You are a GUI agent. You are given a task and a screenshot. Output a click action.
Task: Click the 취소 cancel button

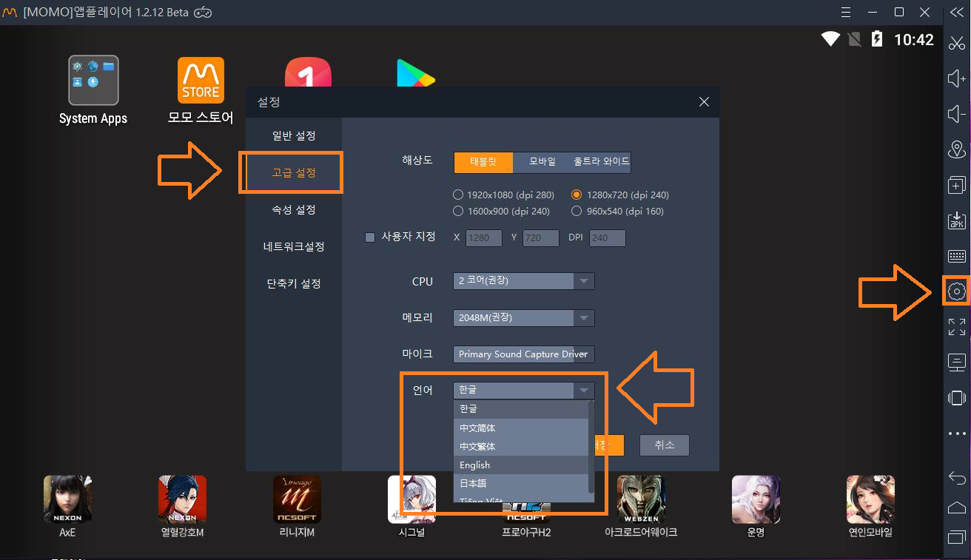(x=664, y=445)
